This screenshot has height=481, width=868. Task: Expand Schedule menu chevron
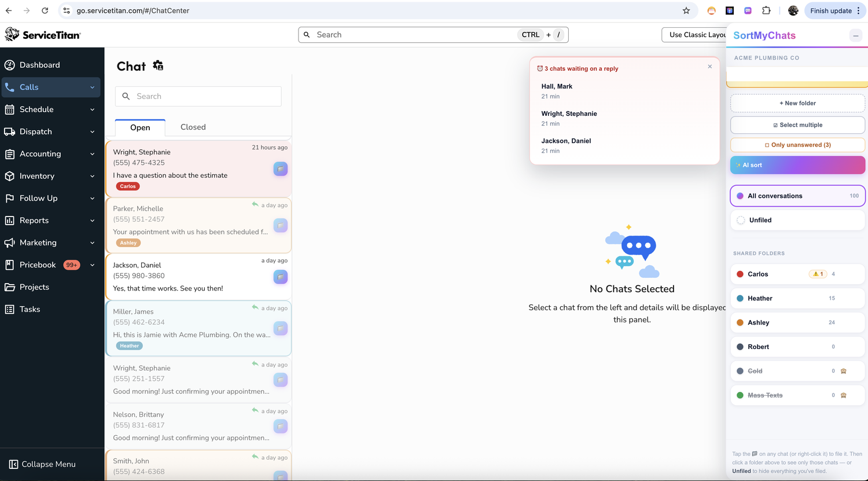92,109
